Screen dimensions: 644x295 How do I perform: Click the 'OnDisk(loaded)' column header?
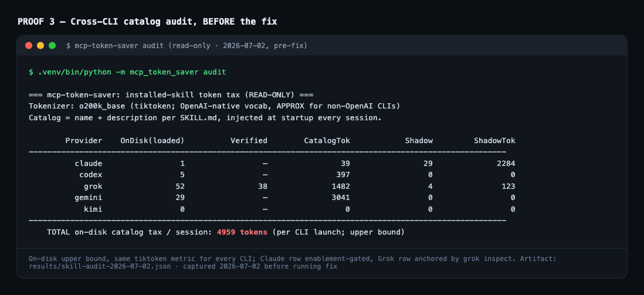152,141
